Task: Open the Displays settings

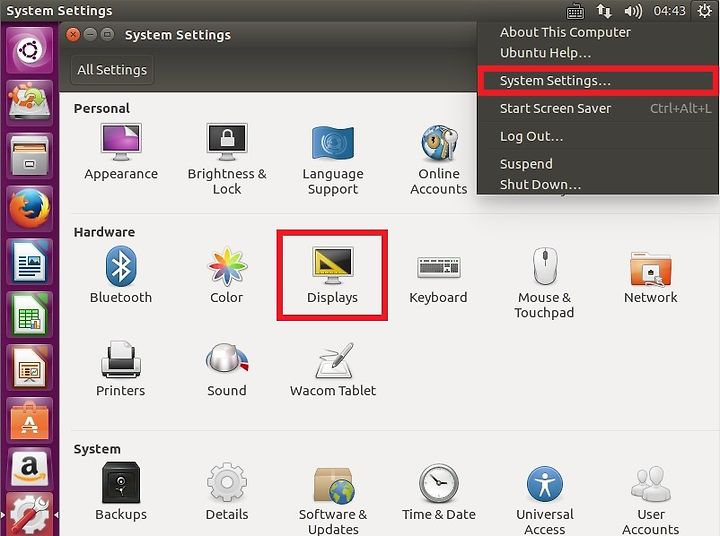Action: 332,275
